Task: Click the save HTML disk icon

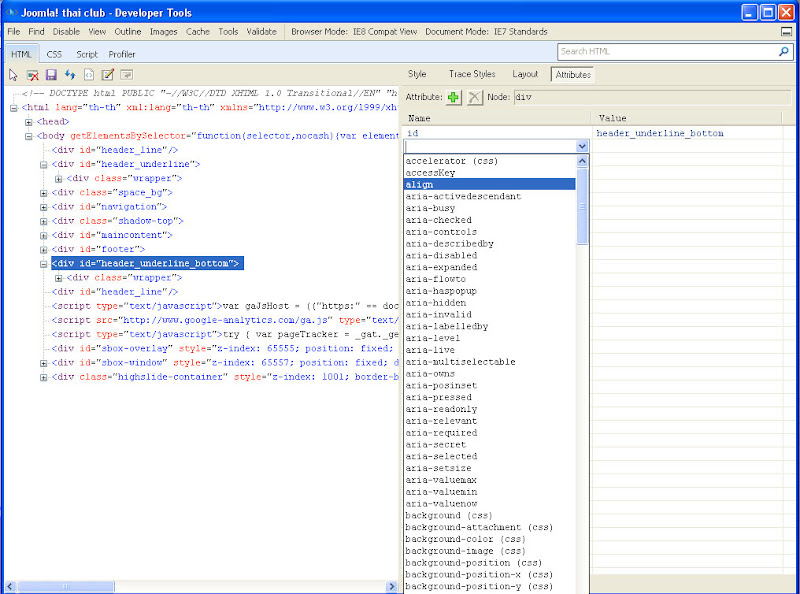Action: (x=51, y=75)
